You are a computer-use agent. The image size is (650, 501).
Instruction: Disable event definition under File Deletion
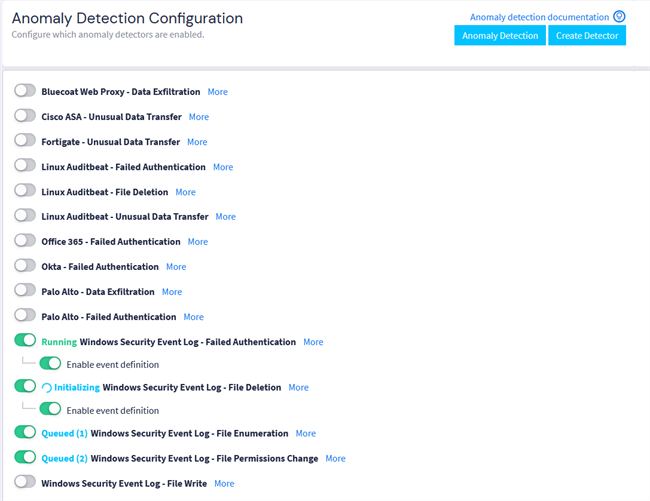50,410
